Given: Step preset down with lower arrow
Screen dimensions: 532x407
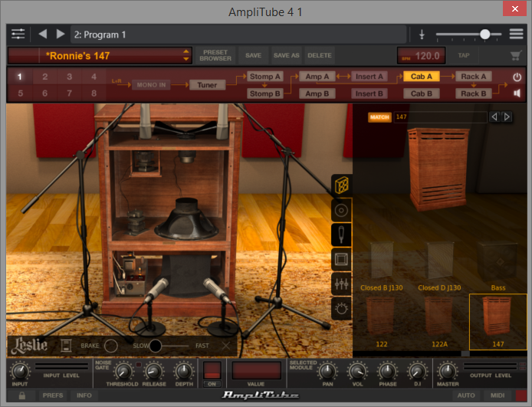Looking at the screenshot, I should click(x=186, y=59).
